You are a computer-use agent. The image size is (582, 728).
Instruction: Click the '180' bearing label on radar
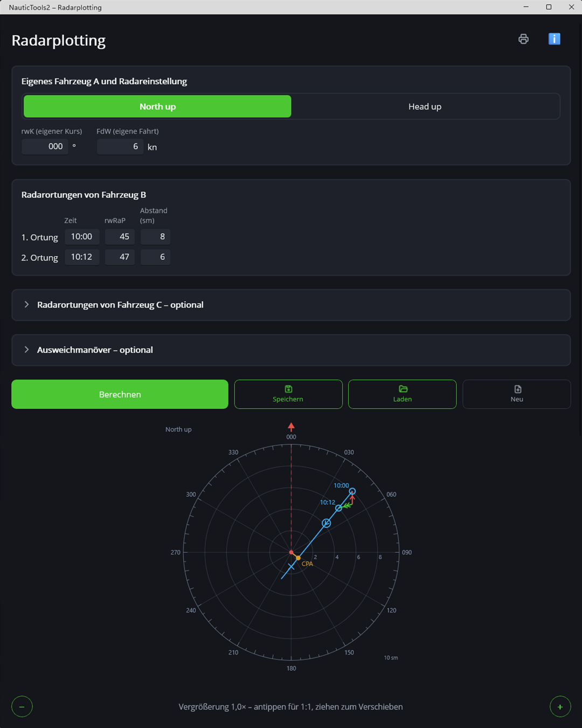(291, 668)
